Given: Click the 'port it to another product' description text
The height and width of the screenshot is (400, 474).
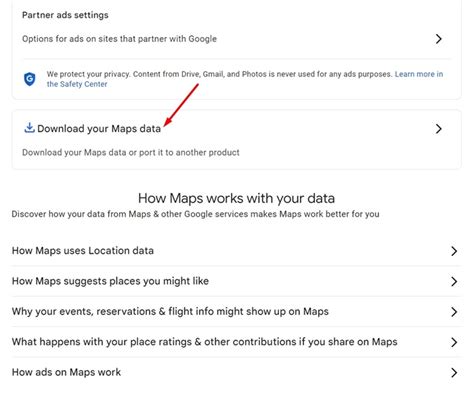Looking at the screenshot, I should [131, 153].
